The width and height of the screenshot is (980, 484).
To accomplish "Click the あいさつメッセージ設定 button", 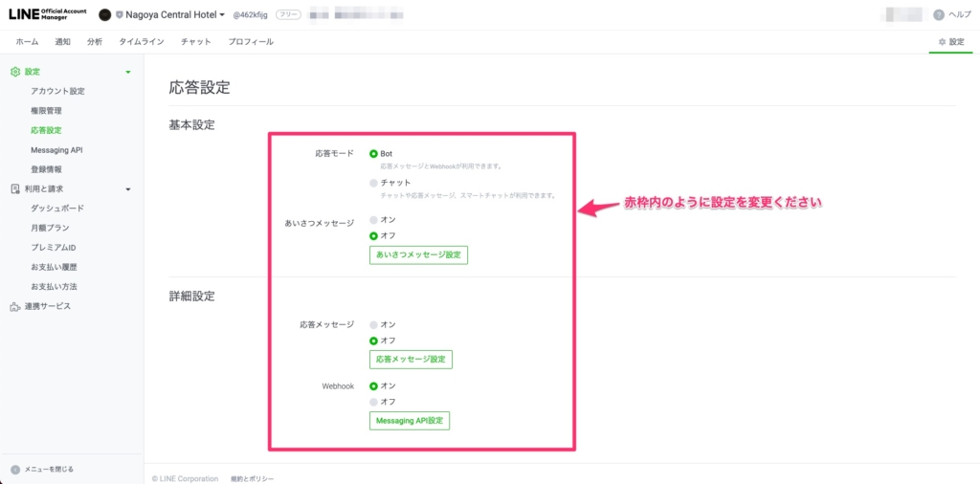I will (418, 255).
